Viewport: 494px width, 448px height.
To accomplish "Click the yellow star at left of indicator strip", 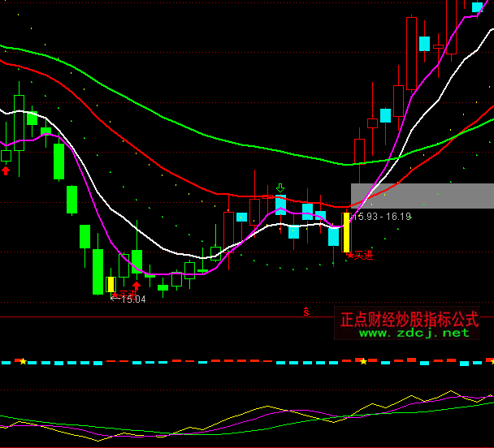I will (23, 361).
